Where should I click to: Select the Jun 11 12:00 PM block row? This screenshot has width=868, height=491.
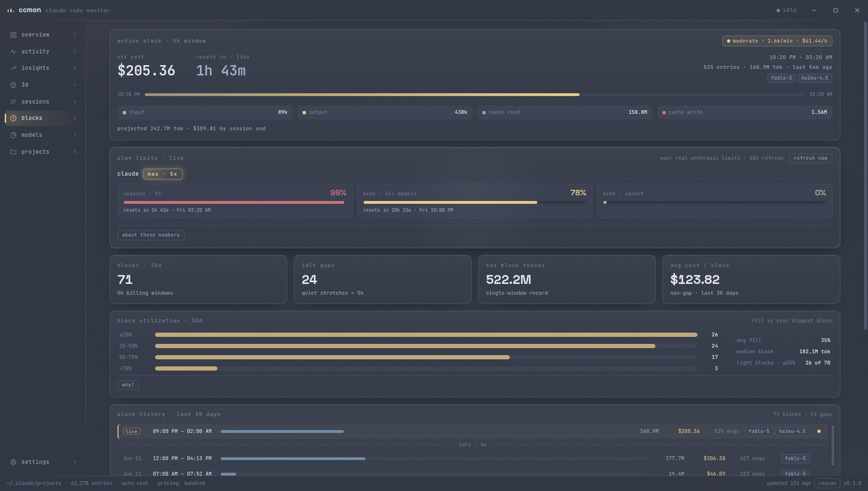coord(472,459)
